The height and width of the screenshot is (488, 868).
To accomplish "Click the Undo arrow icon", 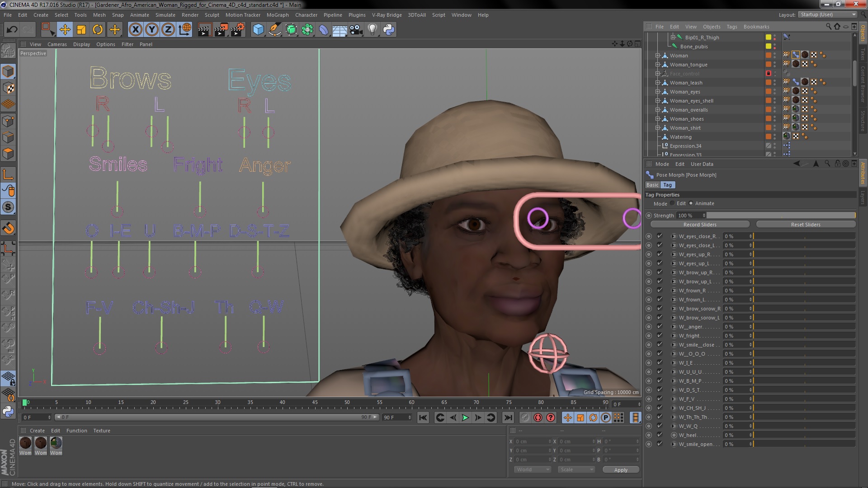I will pos(12,30).
